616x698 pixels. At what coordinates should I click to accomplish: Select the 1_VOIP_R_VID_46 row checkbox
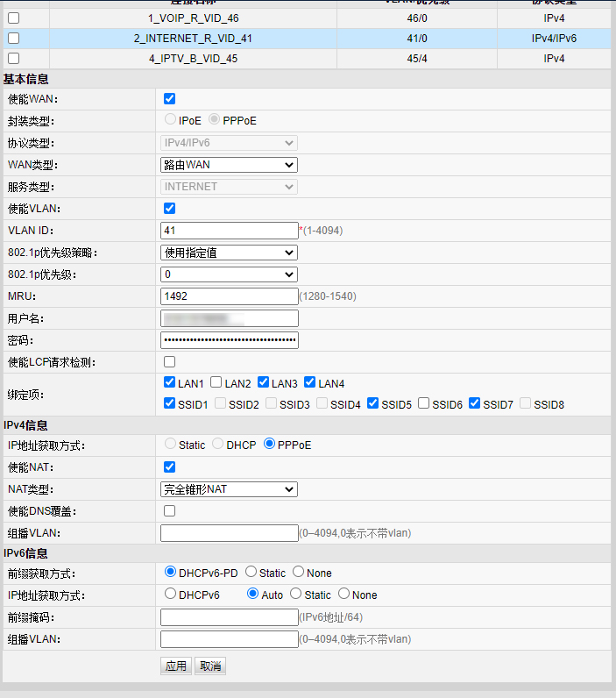(13, 18)
